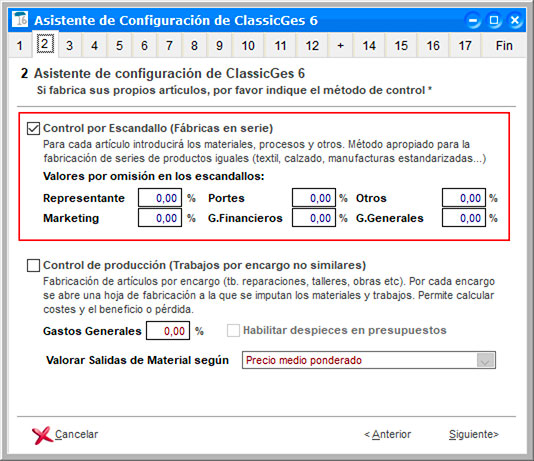Open wizard step tab 15
534x461 pixels.
tap(401, 46)
